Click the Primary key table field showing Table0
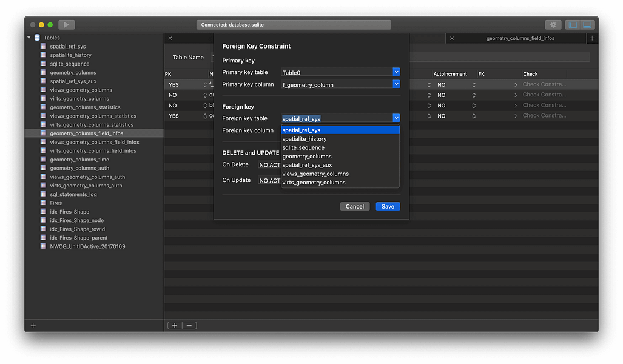623x364 pixels. click(x=337, y=72)
